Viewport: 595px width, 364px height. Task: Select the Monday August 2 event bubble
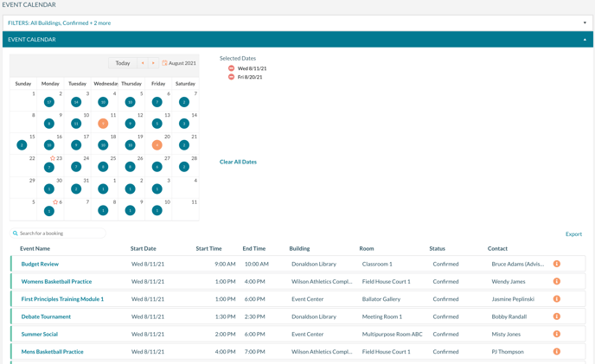coord(49,102)
